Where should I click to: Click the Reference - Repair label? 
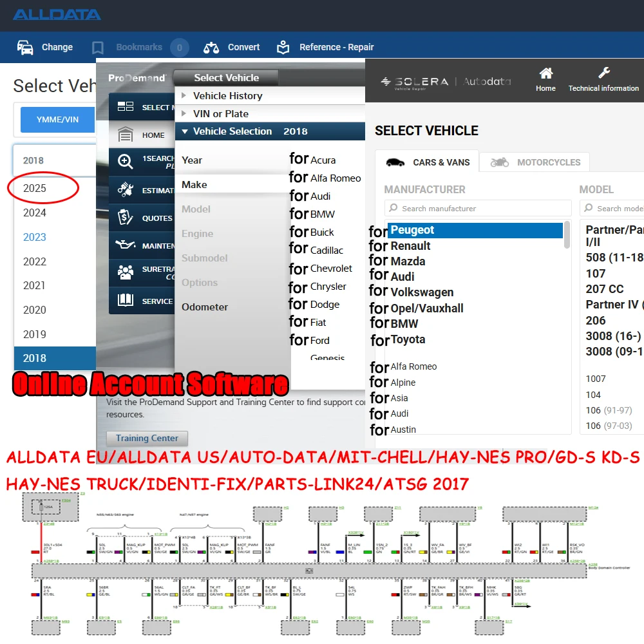click(x=336, y=47)
